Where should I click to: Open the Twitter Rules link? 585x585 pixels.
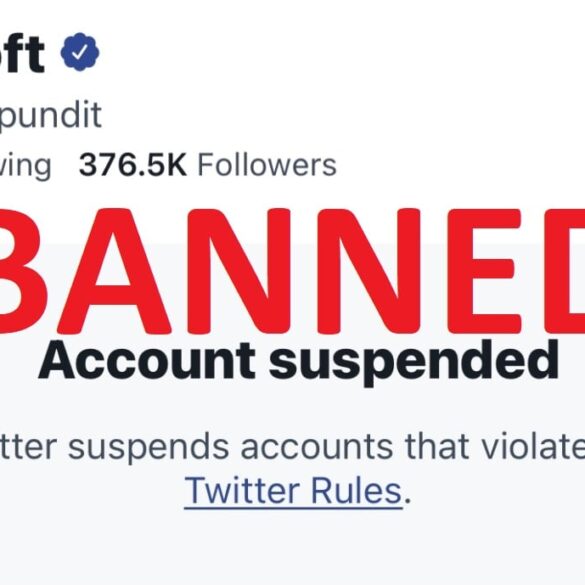(x=293, y=491)
